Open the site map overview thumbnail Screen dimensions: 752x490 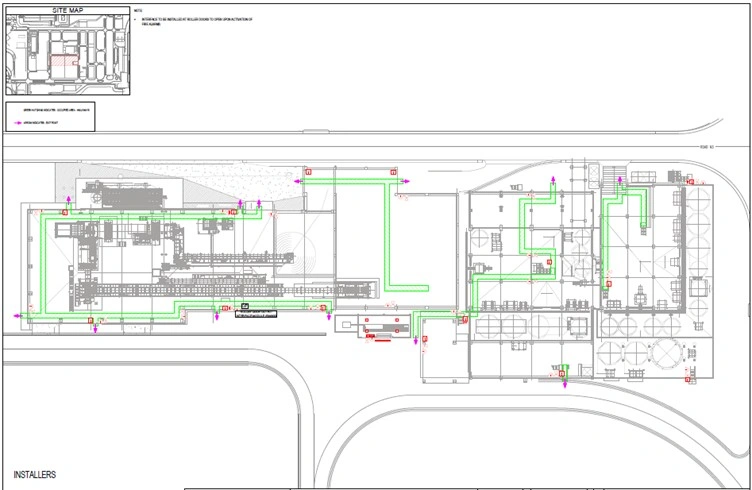click(x=68, y=54)
